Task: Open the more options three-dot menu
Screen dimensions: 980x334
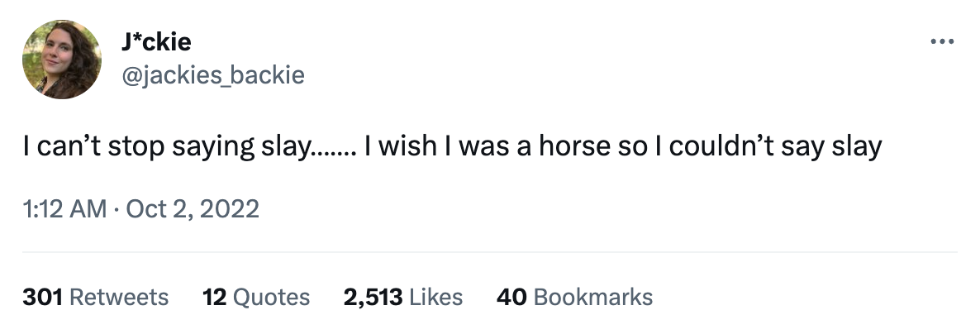Action: pos(942,41)
